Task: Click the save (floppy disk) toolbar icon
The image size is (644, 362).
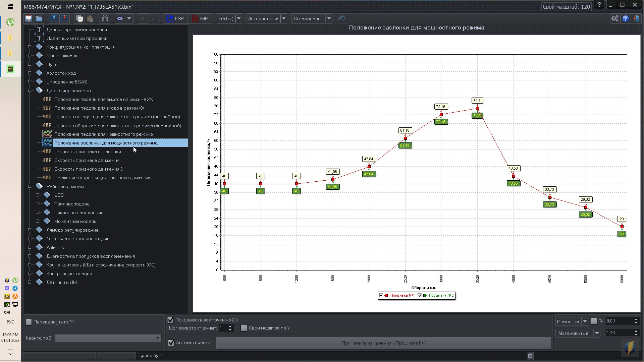Action: coord(29,18)
